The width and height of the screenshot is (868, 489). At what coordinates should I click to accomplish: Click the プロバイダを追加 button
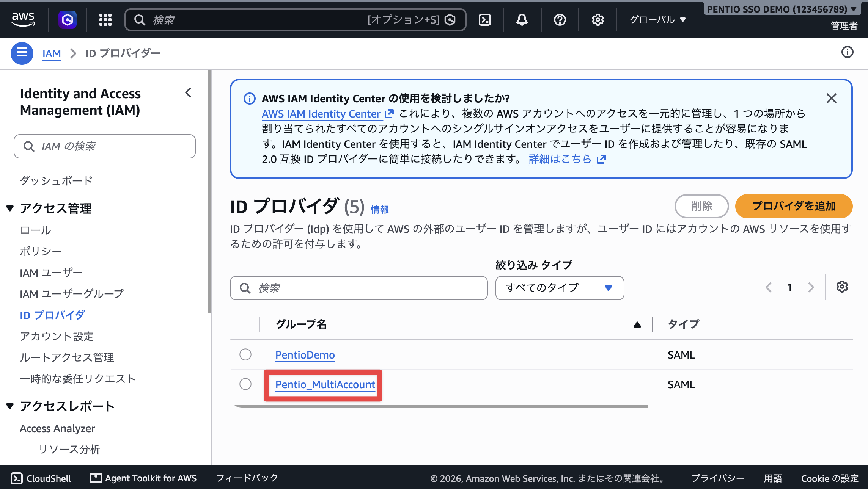tap(794, 206)
